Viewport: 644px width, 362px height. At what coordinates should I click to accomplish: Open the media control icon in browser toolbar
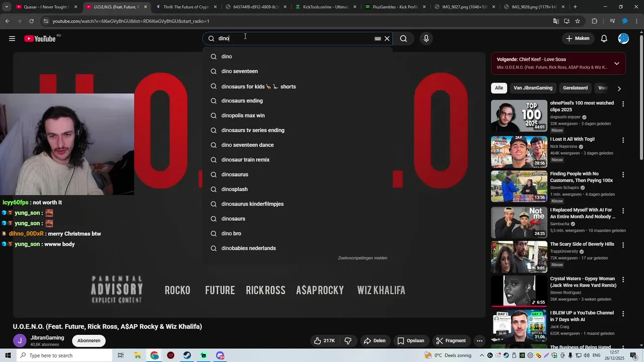(x=612, y=21)
